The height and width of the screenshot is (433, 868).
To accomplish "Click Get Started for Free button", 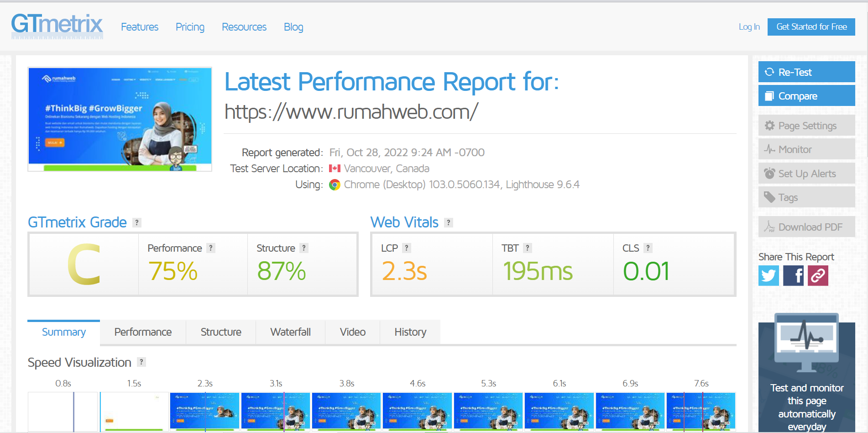I will [x=811, y=27].
